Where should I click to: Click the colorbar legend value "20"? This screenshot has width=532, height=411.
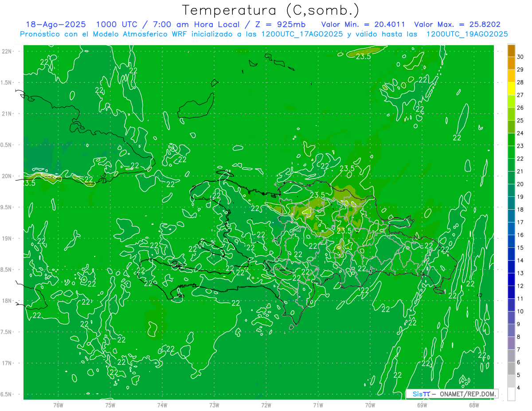pyautogui.click(x=520, y=184)
